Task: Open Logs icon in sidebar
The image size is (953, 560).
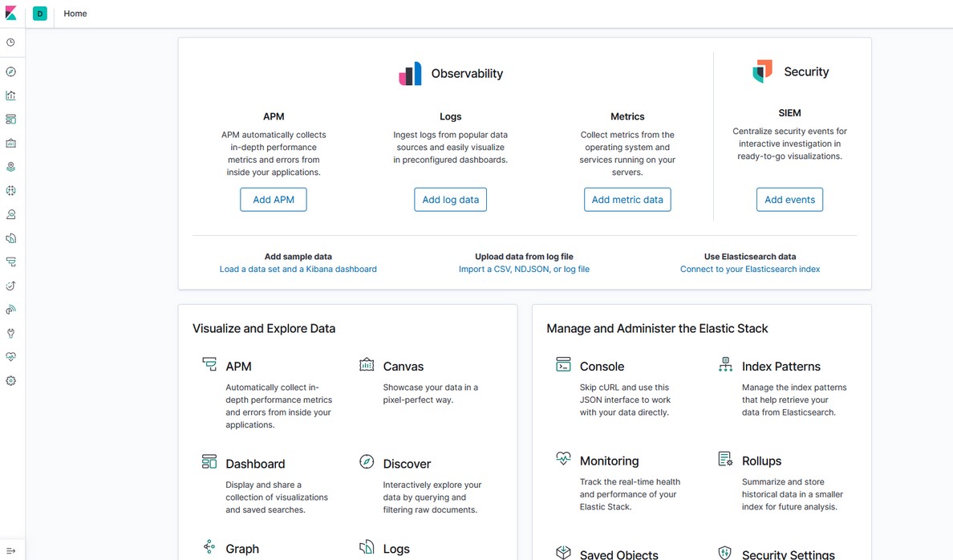Action: point(11,238)
